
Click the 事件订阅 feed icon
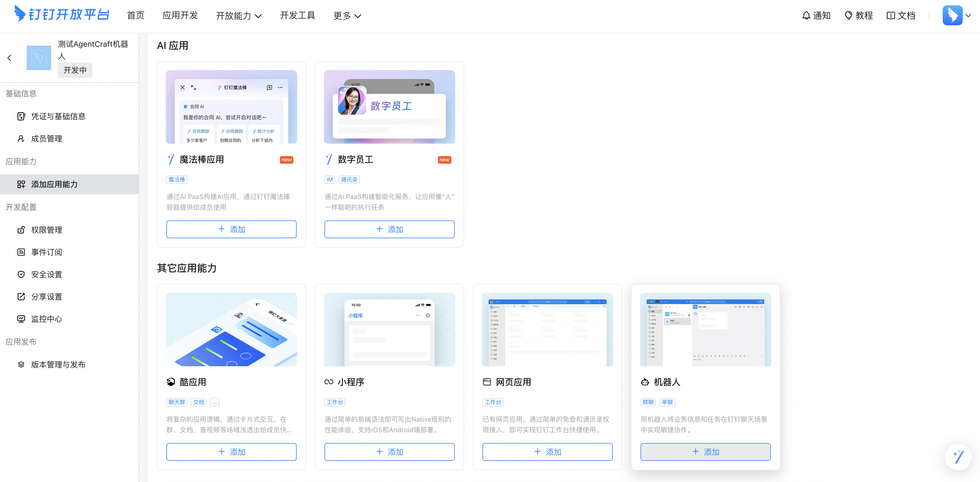[21, 252]
